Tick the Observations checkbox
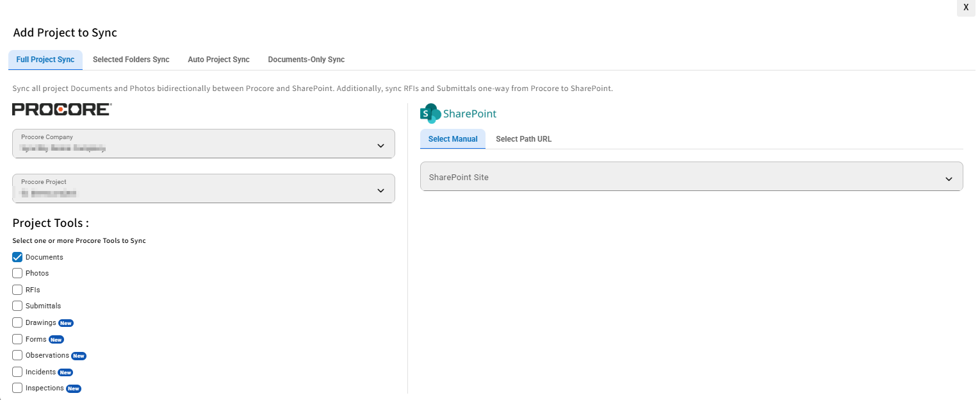This screenshot has width=980, height=400. (x=17, y=355)
